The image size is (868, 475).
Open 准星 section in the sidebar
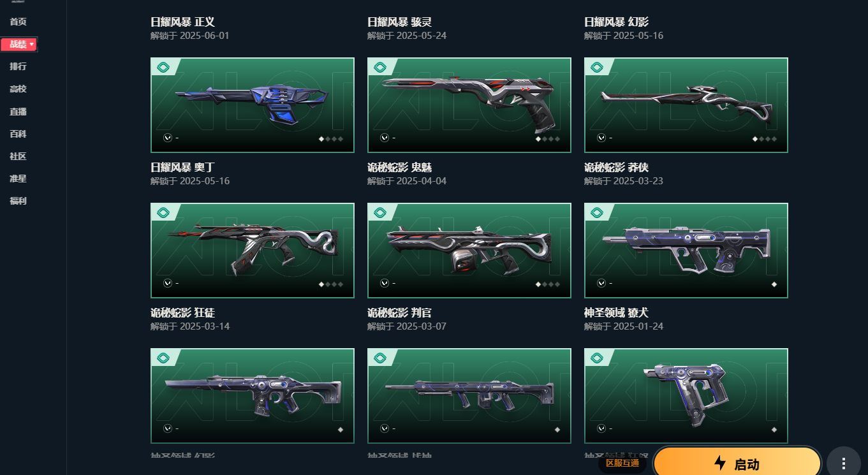(18, 179)
